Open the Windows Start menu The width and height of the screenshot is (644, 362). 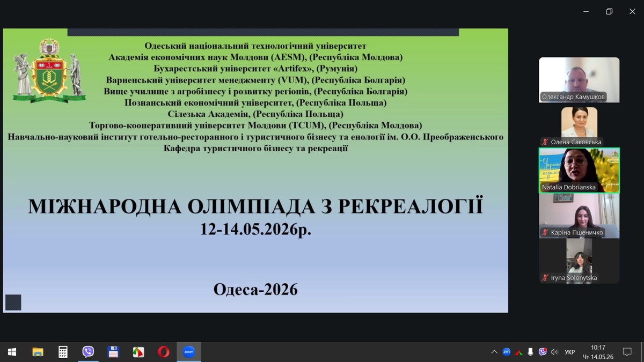[x=12, y=352]
